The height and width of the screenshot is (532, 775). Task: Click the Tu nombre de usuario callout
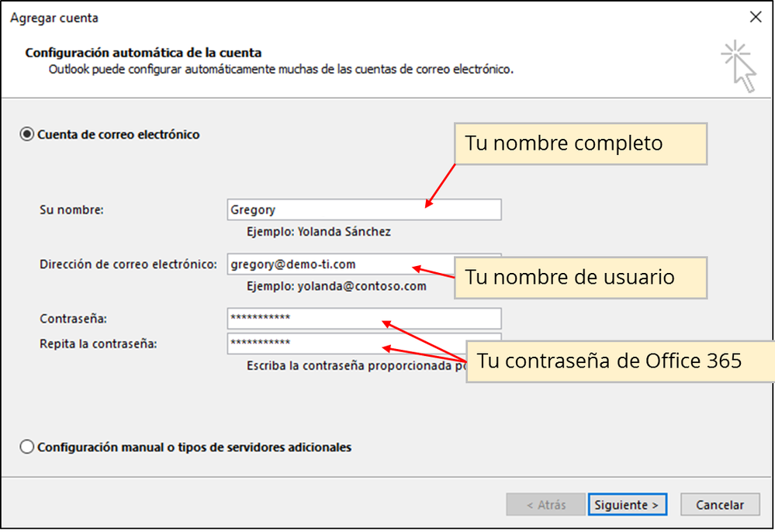pyautogui.click(x=580, y=278)
